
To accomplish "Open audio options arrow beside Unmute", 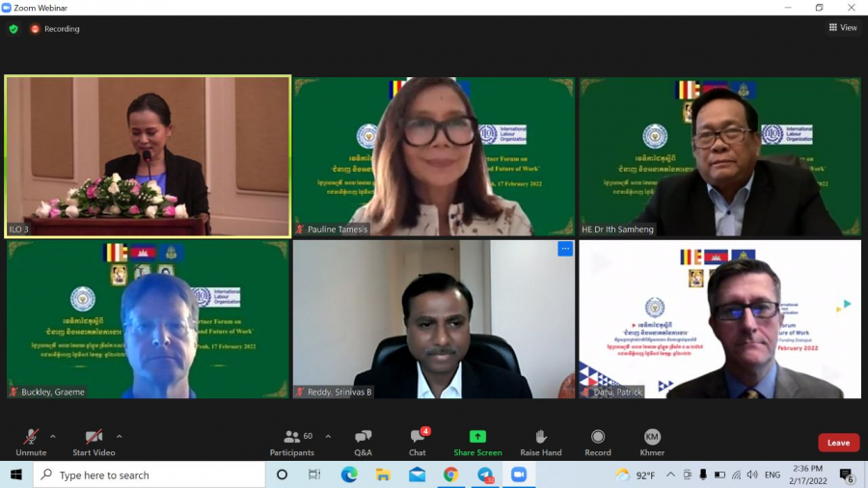I will click(x=53, y=437).
